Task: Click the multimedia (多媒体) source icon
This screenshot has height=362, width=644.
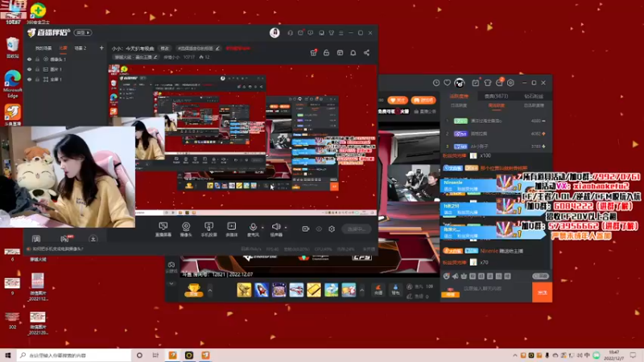Action: click(x=232, y=229)
